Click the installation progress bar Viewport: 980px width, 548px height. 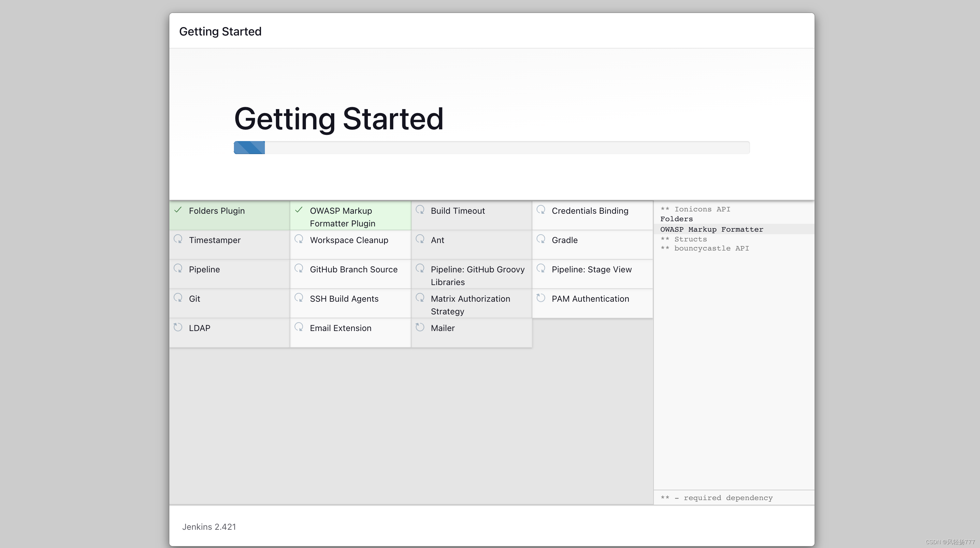492,148
